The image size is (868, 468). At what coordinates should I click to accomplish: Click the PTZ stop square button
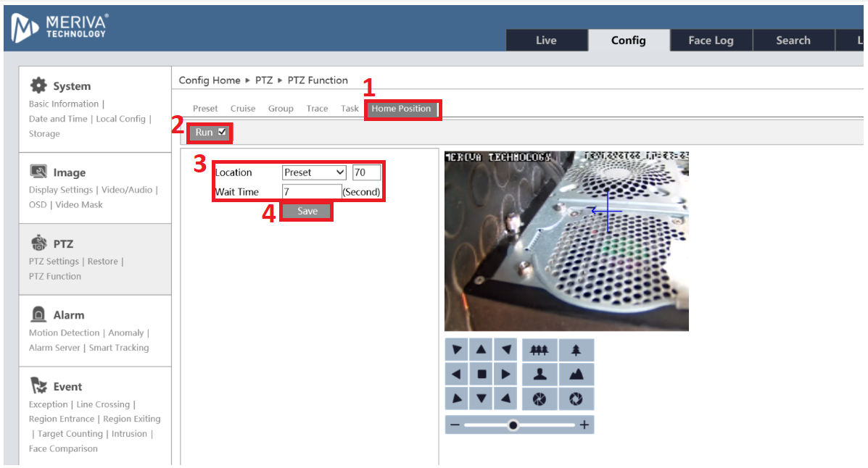click(x=481, y=375)
